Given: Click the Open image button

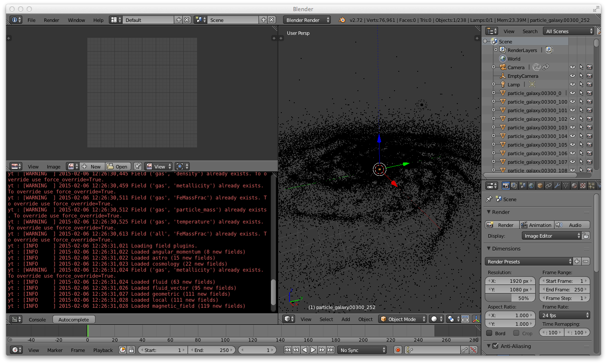Looking at the screenshot, I should point(117,166).
